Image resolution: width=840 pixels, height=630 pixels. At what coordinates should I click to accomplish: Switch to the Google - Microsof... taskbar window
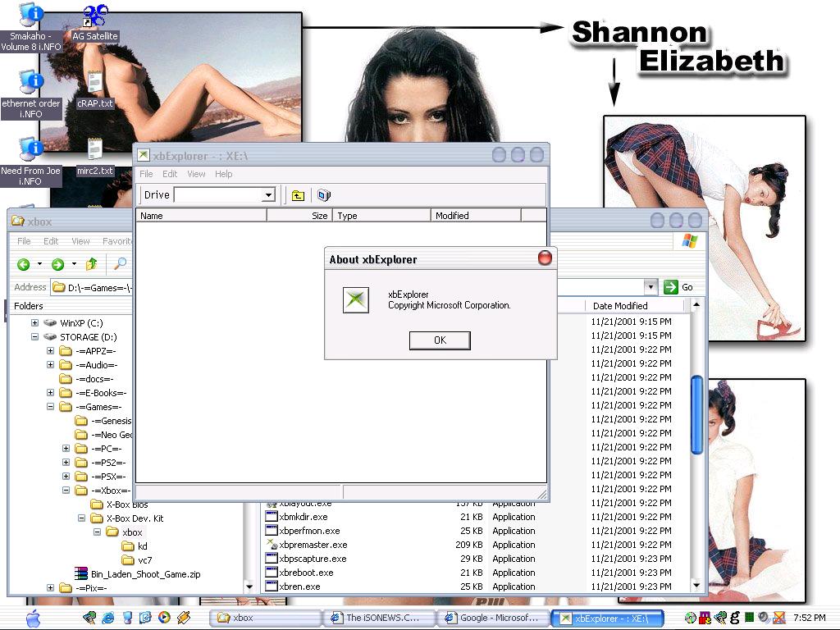point(492,618)
